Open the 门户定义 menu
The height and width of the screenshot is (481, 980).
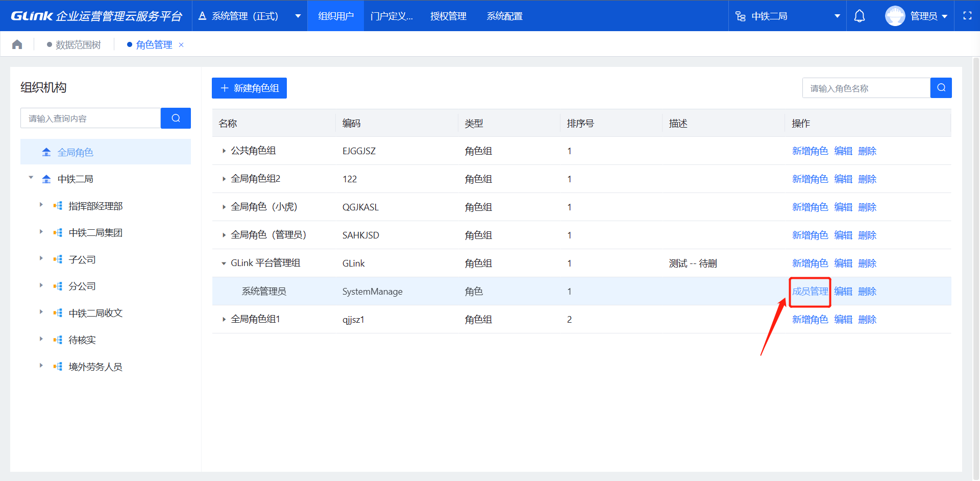click(x=391, y=16)
